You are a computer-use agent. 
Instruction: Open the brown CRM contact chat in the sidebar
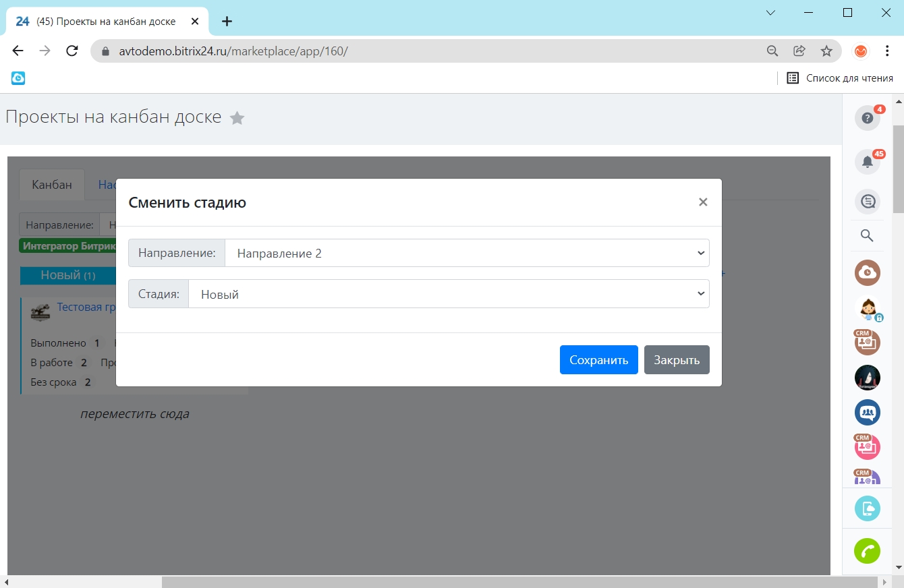click(868, 342)
